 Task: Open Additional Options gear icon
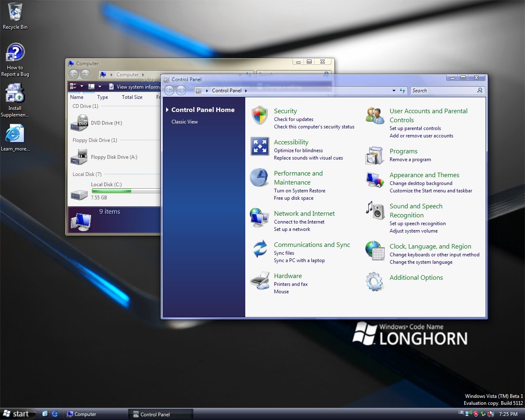[375, 282]
